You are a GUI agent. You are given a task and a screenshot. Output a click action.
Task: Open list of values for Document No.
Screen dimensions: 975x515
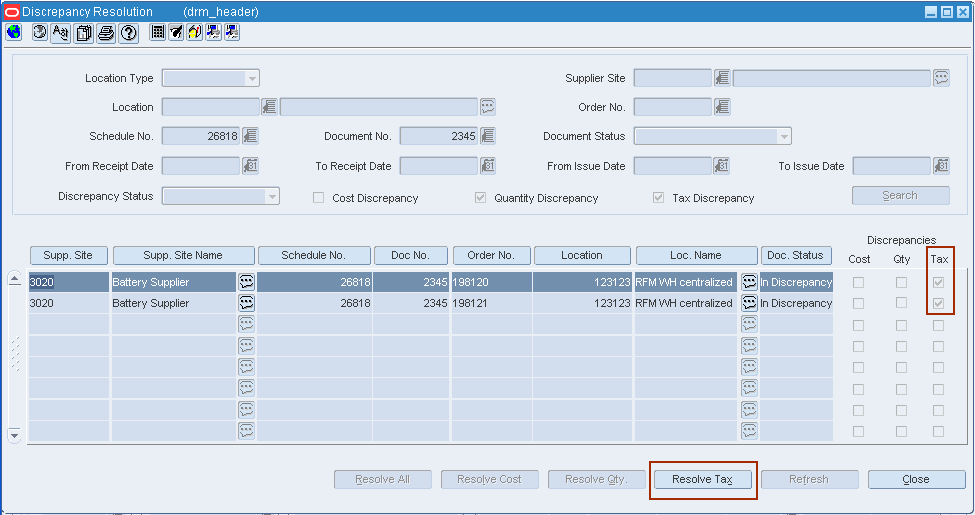pyautogui.click(x=488, y=136)
